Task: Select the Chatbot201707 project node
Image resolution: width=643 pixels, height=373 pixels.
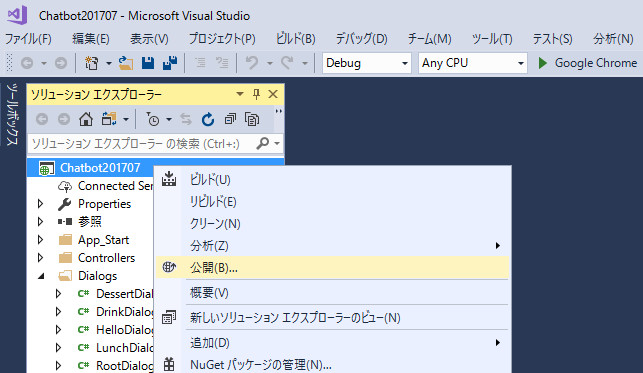Action: pyautogui.click(x=100, y=168)
